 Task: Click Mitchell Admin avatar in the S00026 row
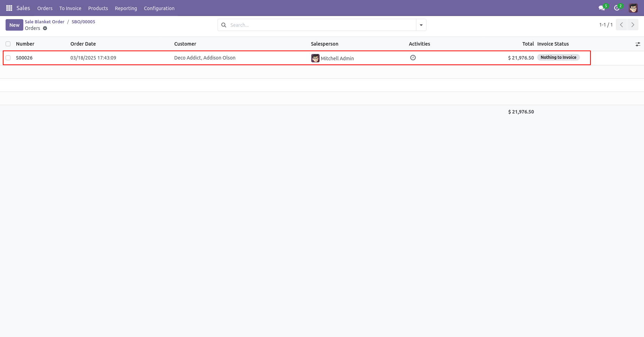click(315, 58)
